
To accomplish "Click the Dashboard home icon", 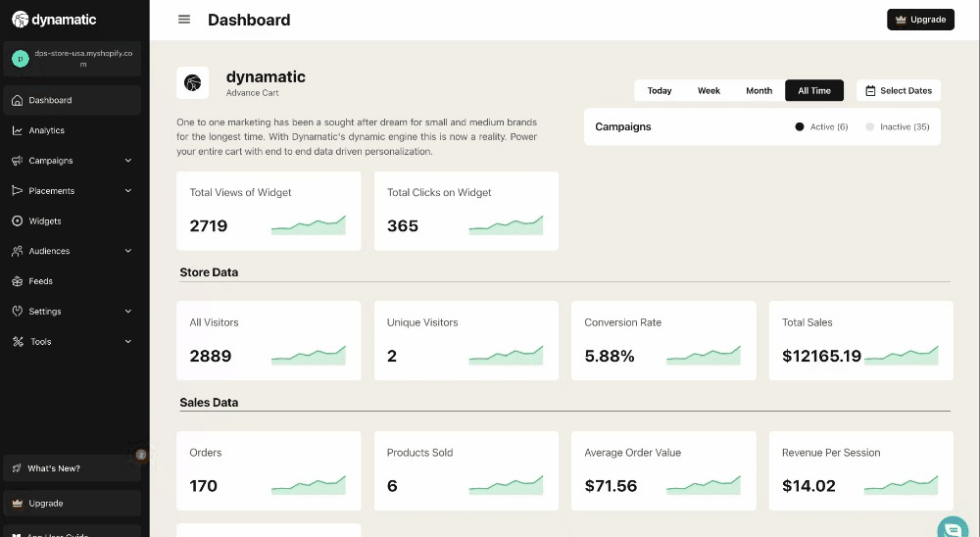I will [x=18, y=100].
